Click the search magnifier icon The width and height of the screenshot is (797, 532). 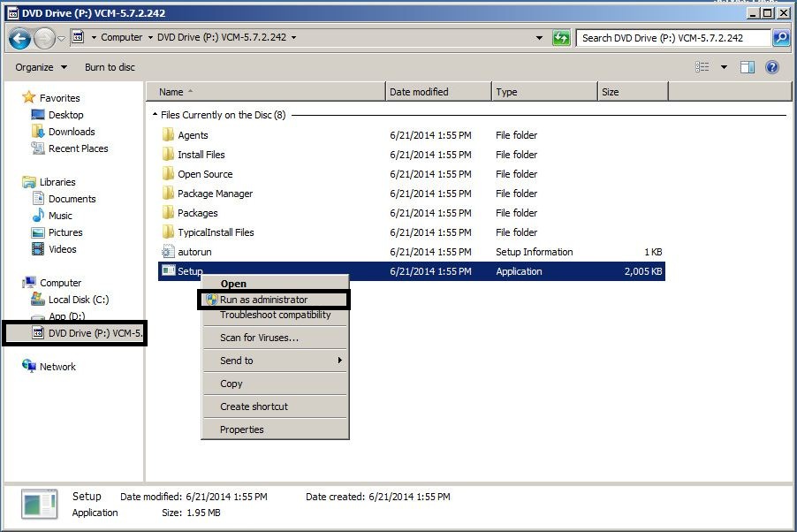click(780, 38)
